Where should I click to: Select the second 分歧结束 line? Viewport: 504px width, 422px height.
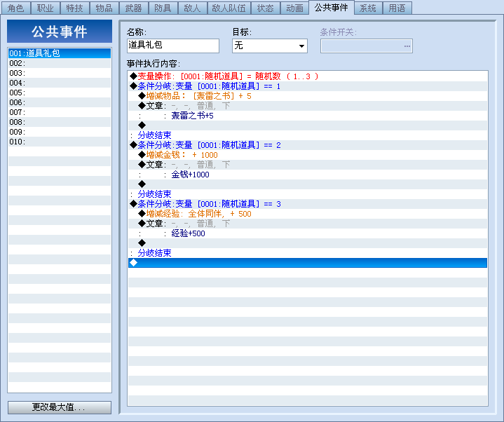(308, 194)
